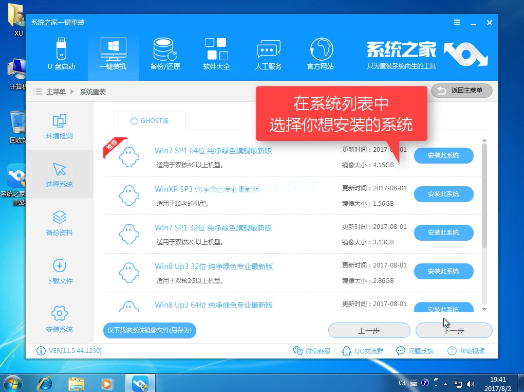Click system list scrollbar up arrow
Image resolution: width=524 pixels, height=392 pixels.
(485, 141)
